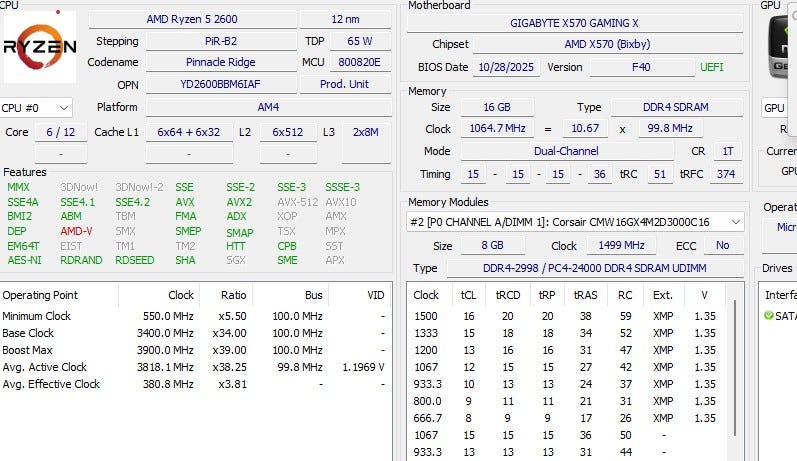Click the tRFC value 374

726,174
